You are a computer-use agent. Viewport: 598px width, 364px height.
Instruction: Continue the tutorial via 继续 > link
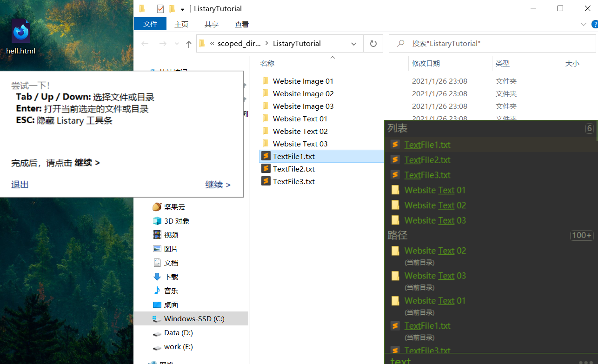(x=218, y=185)
